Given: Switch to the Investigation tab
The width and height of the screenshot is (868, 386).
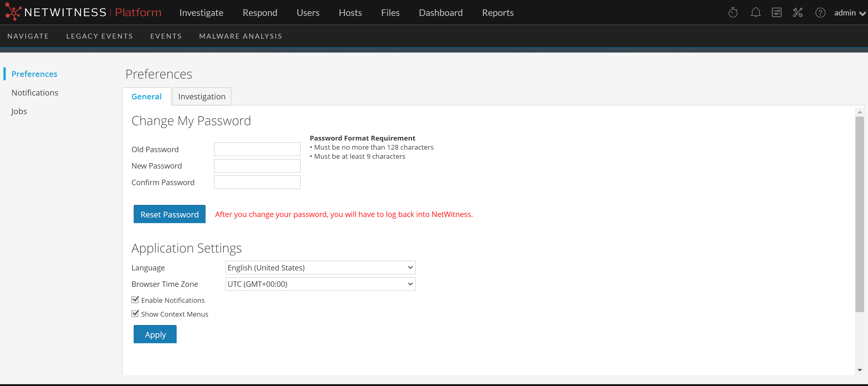Looking at the screenshot, I should tap(201, 96).
